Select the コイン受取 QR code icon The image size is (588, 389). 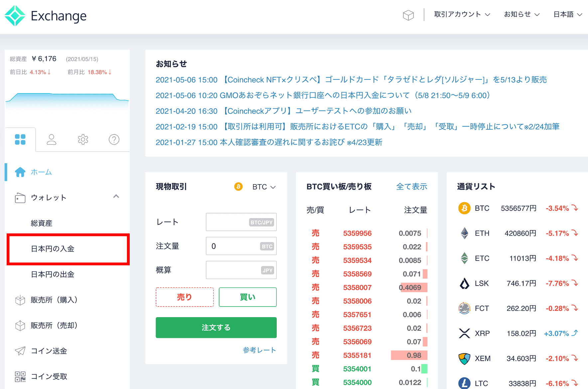pyautogui.click(x=20, y=376)
